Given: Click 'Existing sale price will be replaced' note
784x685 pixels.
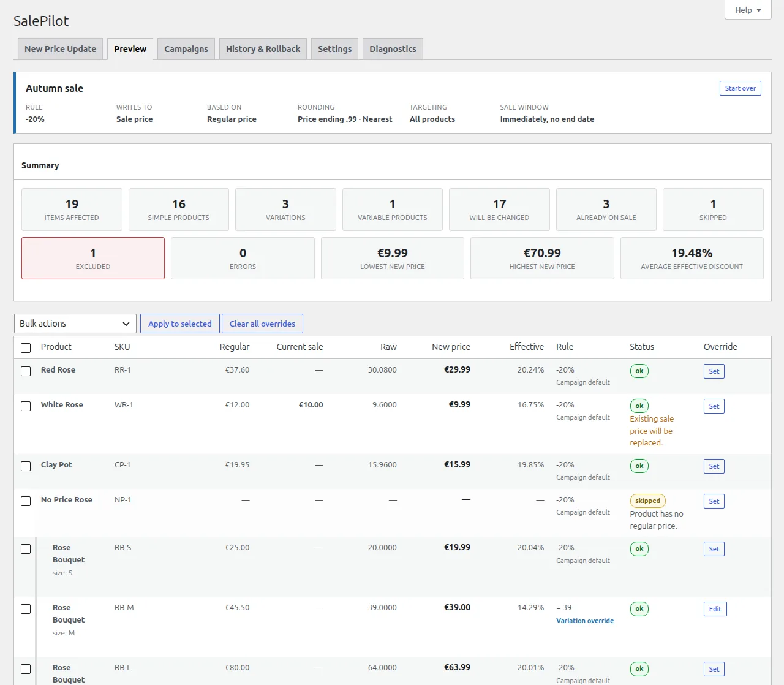Looking at the screenshot, I should pos(652,431).
